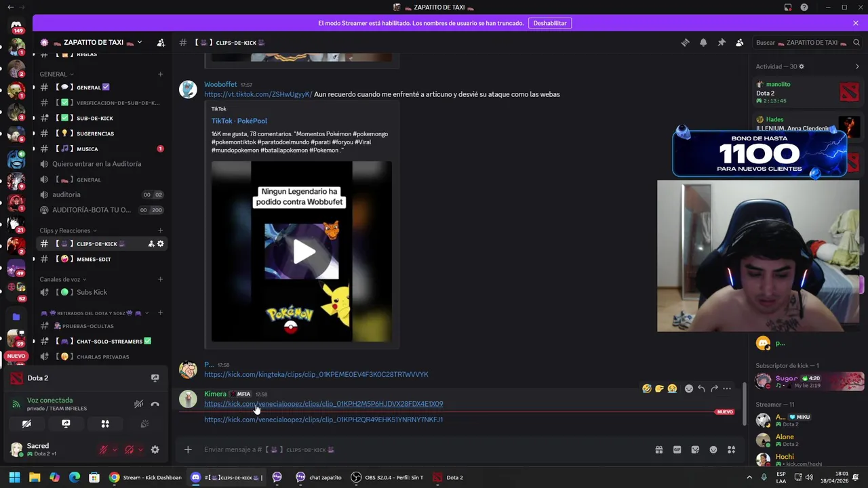
Task: Toggle the member list icon
Action: pos(740,42)
